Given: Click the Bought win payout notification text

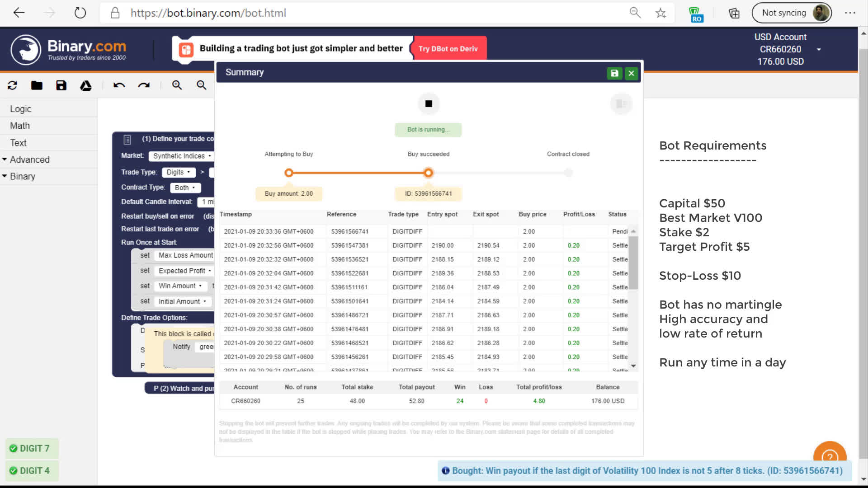Looking at the screenshot, I should point(647,471).
